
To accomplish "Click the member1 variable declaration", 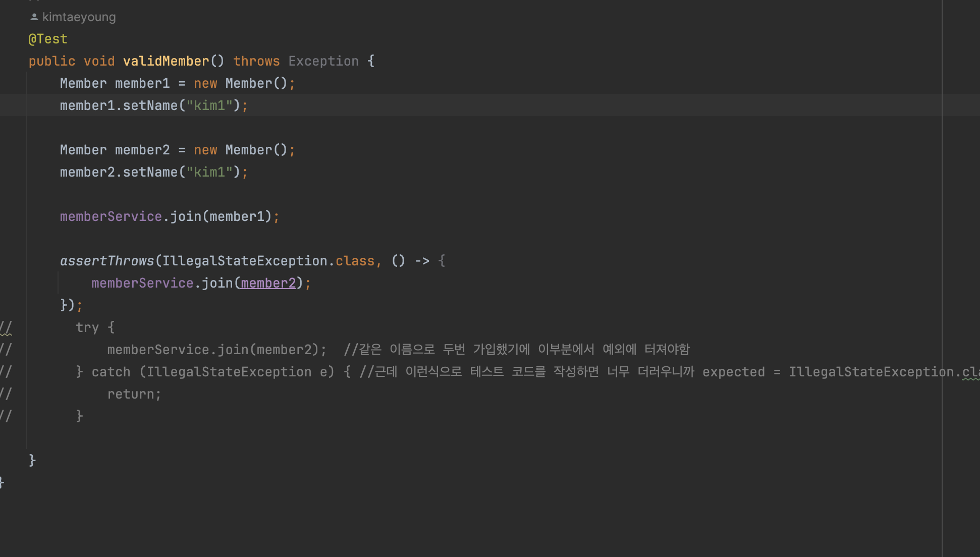I will pyautogui.click(x=142, y=83).
